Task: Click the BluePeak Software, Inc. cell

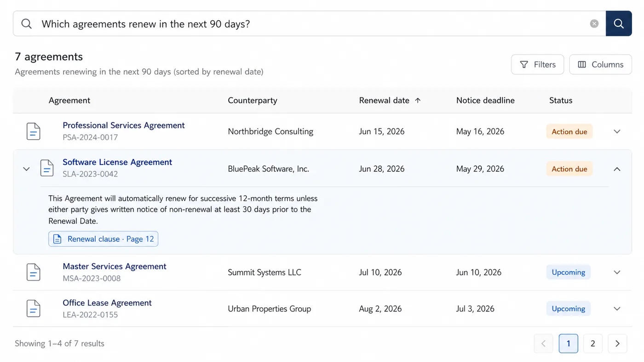Action: 269,169
